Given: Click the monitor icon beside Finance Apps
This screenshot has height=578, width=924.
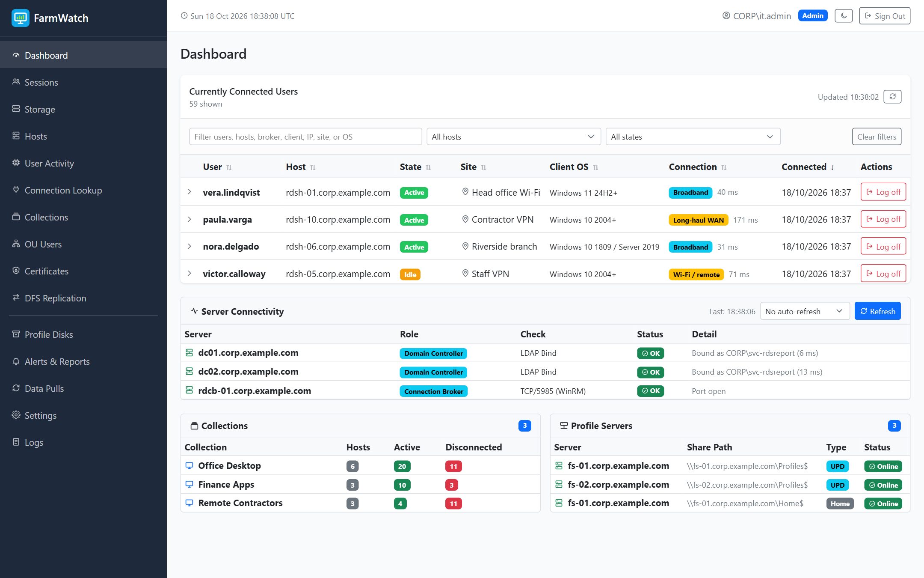Looking at the screenshot, I should click(189, 484).
